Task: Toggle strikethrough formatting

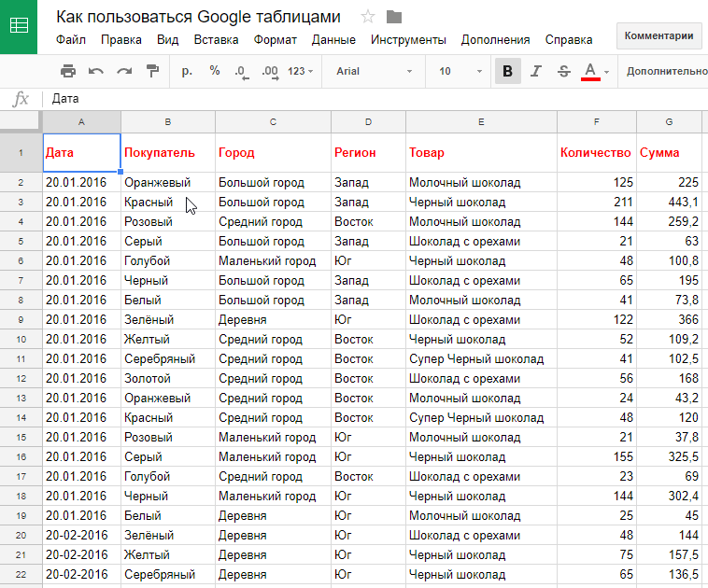Action: tap(563, 71)
